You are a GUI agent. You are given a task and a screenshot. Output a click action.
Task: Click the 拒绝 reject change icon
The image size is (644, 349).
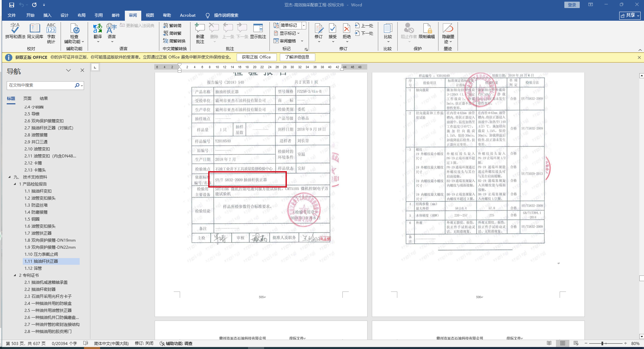pyautogui.click(x=347, y=28)
